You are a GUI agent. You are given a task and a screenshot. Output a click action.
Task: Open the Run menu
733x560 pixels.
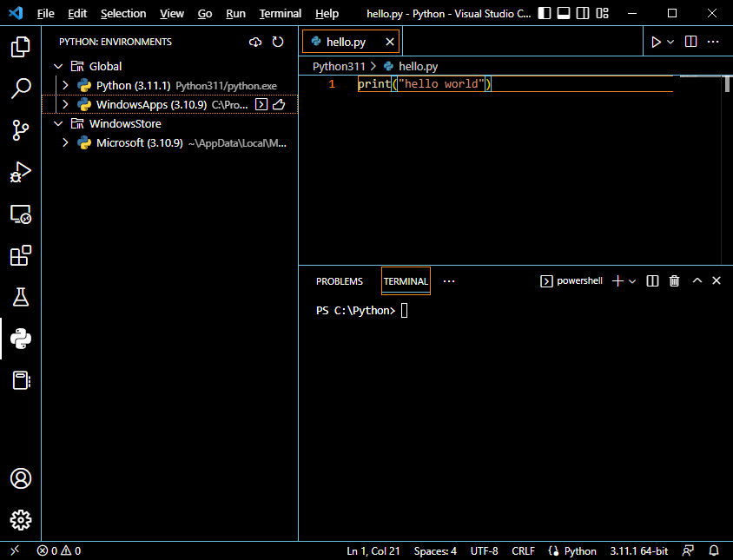pos(235,14)
